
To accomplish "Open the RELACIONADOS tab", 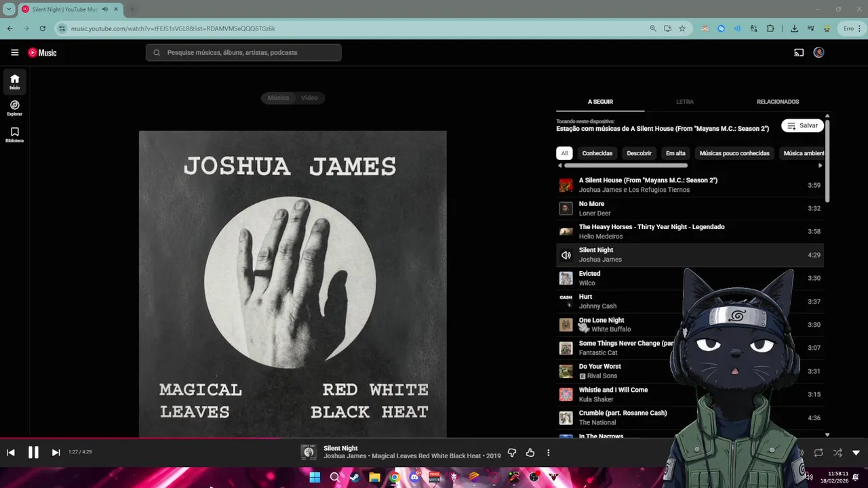I will coord(778,102).
